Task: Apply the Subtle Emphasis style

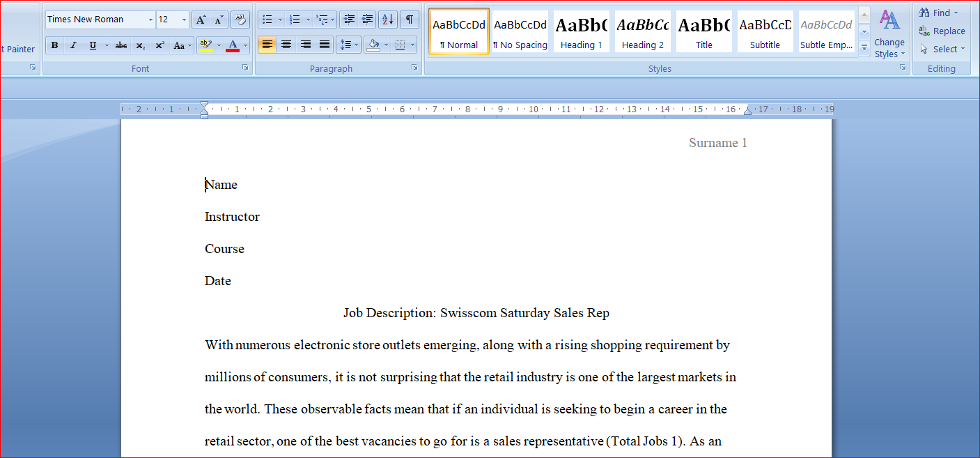Action: 827,31
